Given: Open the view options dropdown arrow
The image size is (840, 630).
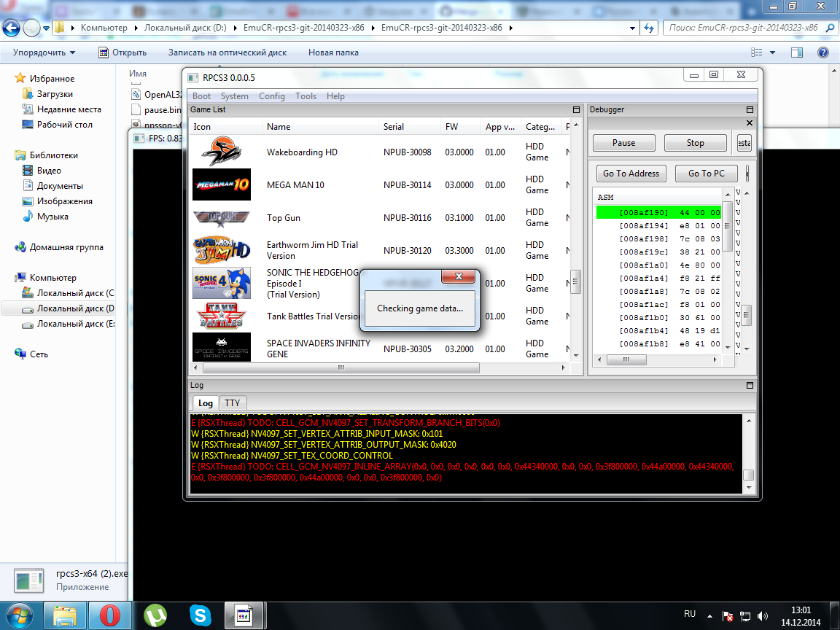Looking at the screenshot, I should tap(773, 52).
